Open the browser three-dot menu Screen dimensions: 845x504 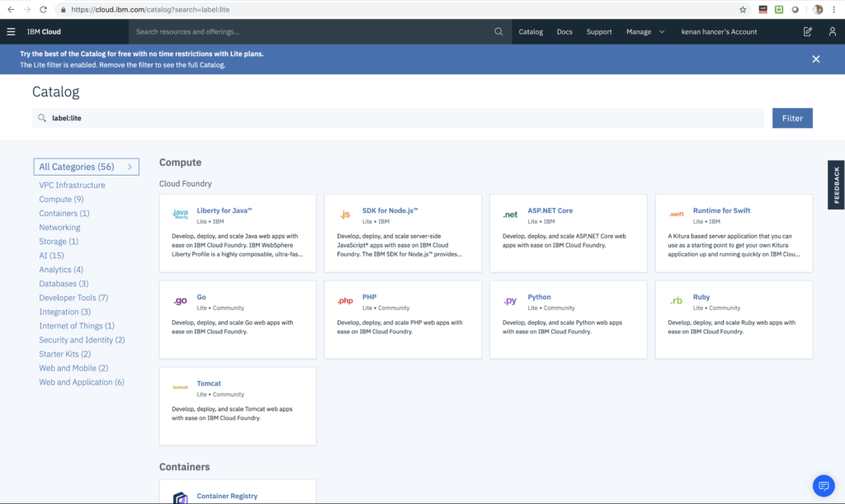click(833, 10)
